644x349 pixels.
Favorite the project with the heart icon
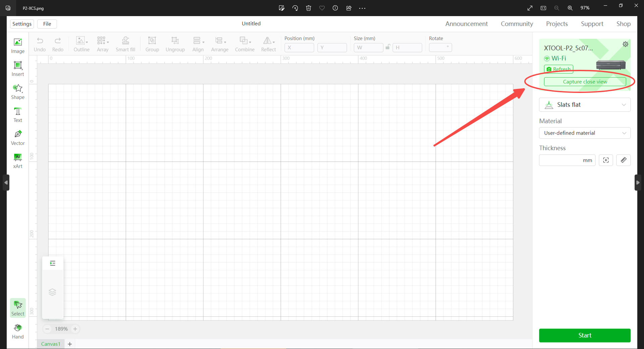click(x=322, y=8)
